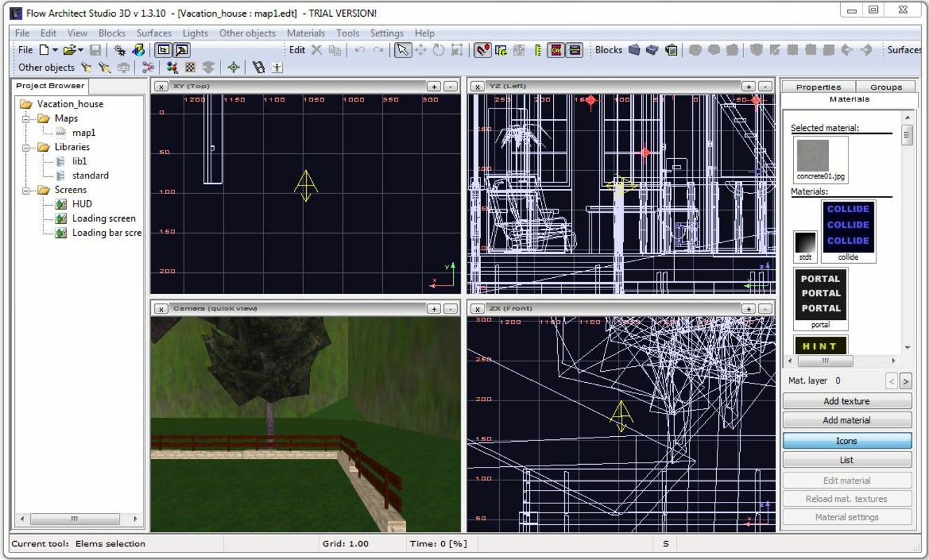929x560 pixels.
Task: Click the New file icon
Action: click(44, 50)
